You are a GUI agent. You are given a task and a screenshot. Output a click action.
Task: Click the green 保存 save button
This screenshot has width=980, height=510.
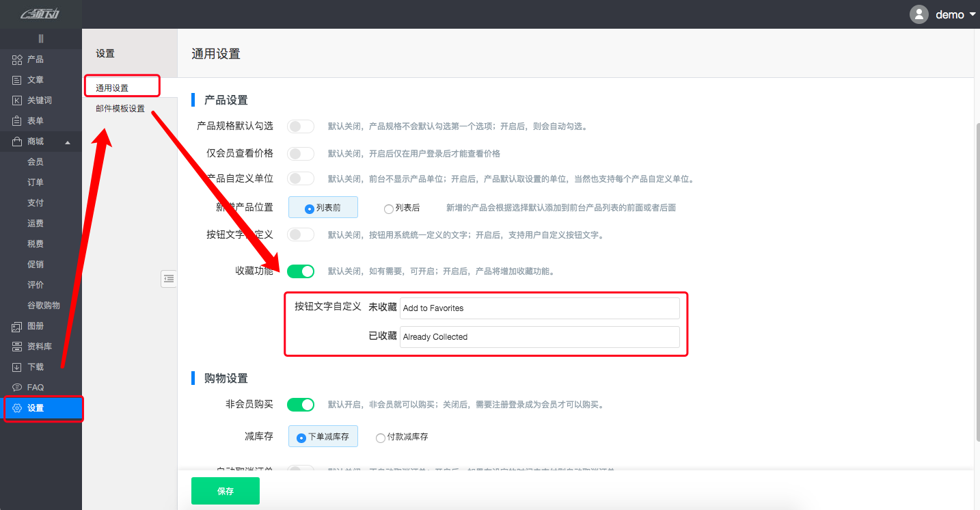point(225,490)
